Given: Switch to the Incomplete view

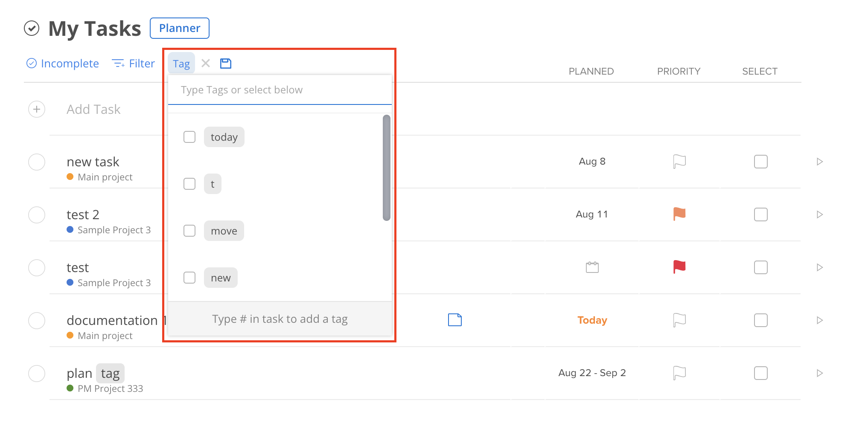Looking at the screenshot, I should (x=62, y=63).
